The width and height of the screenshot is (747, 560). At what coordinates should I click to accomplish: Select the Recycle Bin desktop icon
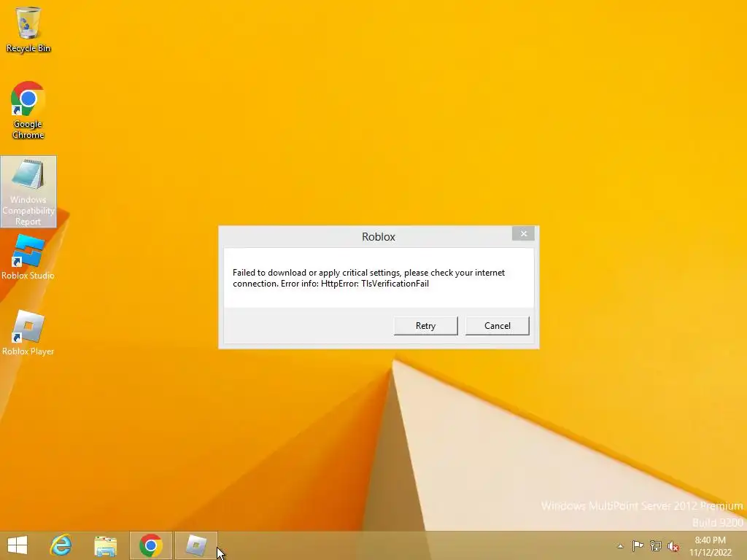28,29
